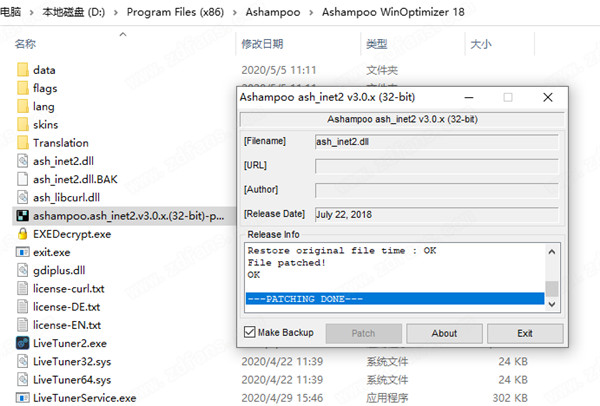Sort by the 大小 column header

[481, 44]
